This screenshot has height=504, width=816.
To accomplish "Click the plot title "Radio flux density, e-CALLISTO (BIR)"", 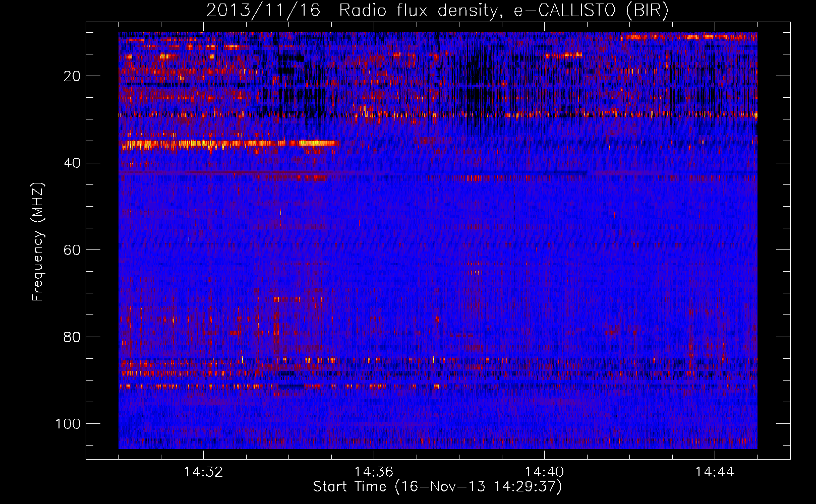I will pos(504,11).
